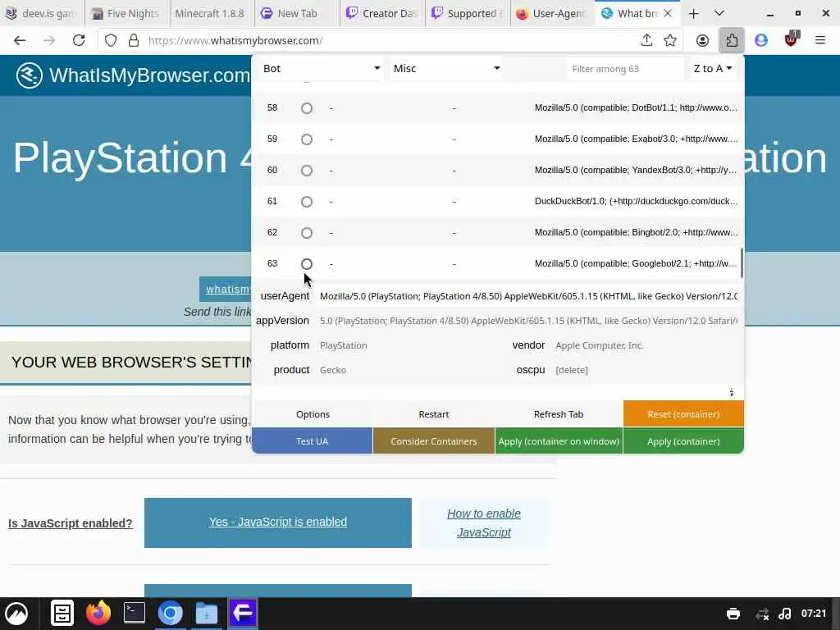The height and width of the screenshot is (630, 840).
Task: Open audio music tray icon
Action: [x=785, y=614]
